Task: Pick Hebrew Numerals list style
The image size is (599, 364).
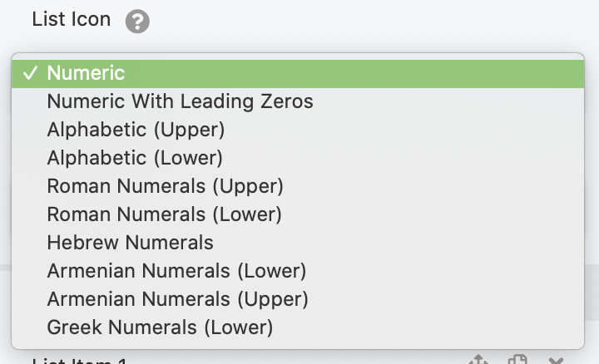Action: [x=130, y=243]
